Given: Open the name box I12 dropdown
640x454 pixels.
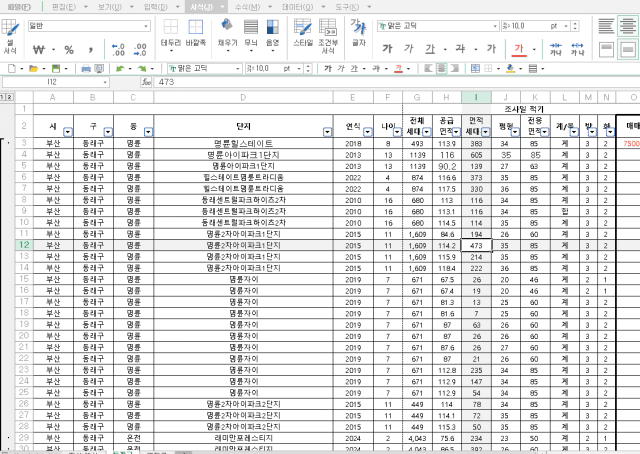Looking at the screenshot, I should [105, 82].
